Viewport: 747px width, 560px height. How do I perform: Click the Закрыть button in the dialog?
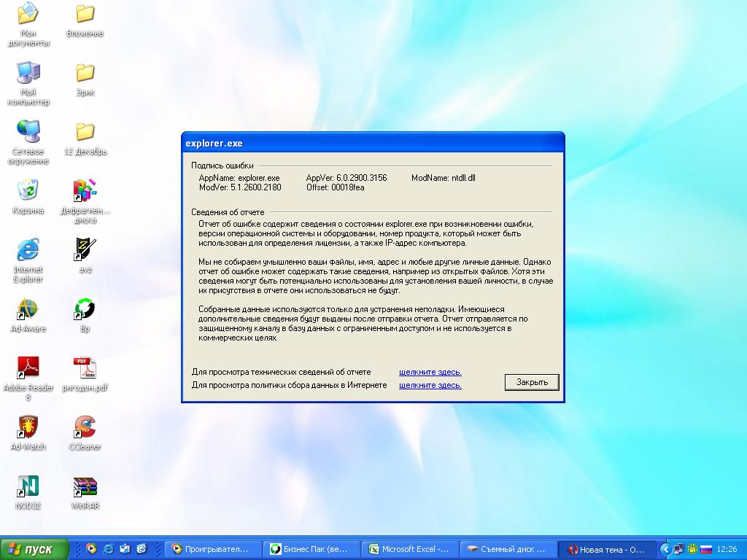[x=532, y=382]
